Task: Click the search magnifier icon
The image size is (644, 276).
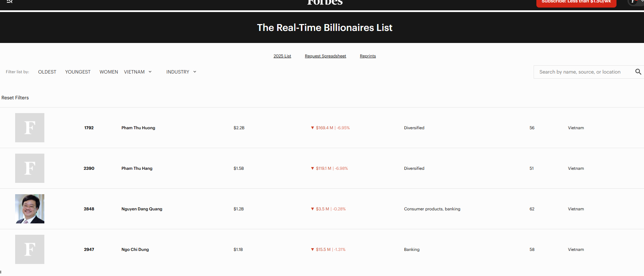Action: point(638,72)
